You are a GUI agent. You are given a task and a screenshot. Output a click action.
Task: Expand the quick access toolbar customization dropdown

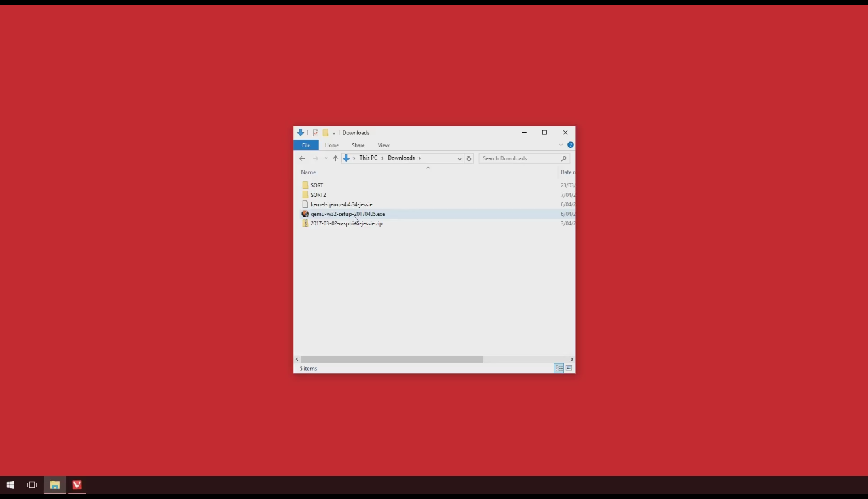pyautogui.click(x=334, y=132)
